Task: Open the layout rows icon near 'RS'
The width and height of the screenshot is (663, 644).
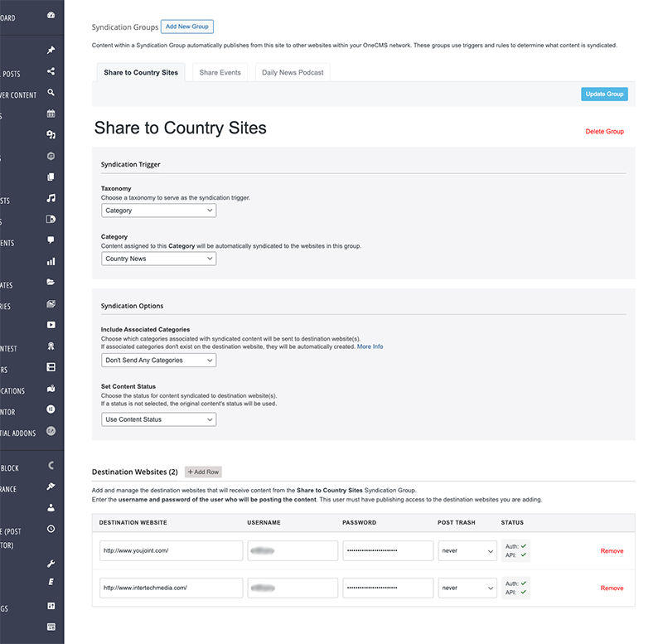Action: 51,367
